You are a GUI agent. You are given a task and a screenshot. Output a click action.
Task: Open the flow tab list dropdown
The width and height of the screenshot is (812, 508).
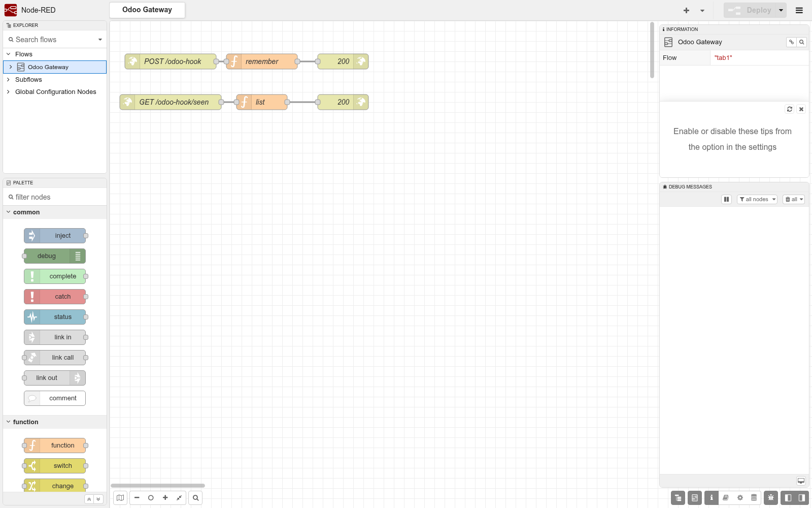tap(702, 10)
